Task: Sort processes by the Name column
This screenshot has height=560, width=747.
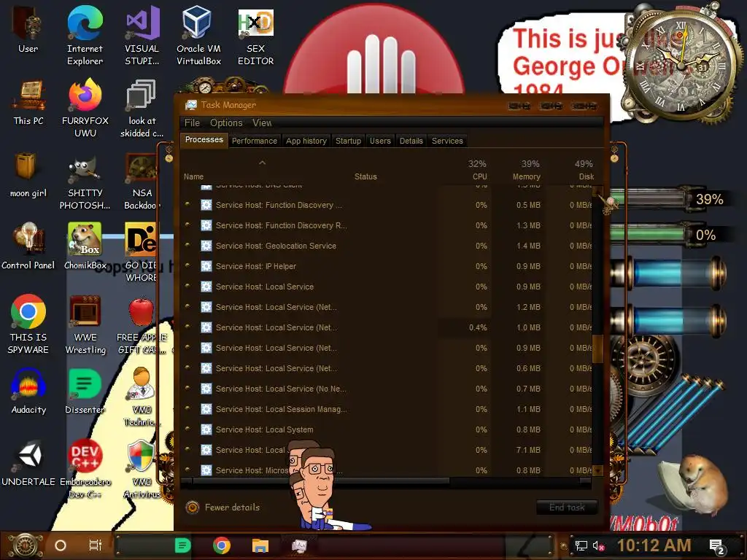Action: pos(193,176)
